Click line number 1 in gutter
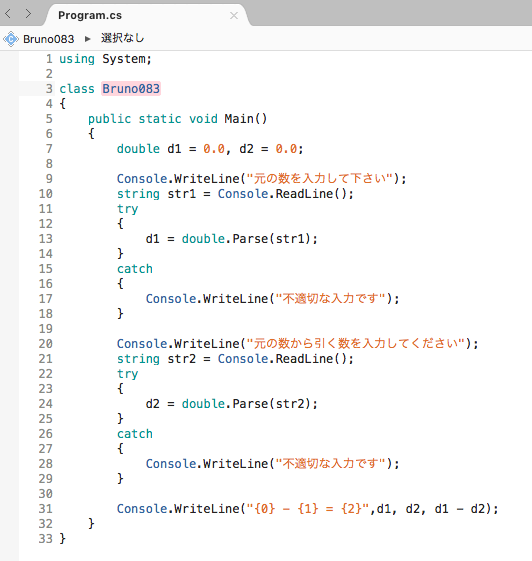 pos(49,59)
